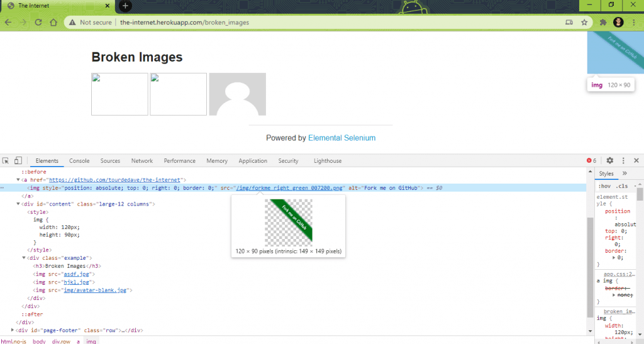The height and width of the screenshot is (344, 644).
Task: Activate the inspect element picker
Action: [6, 160]
